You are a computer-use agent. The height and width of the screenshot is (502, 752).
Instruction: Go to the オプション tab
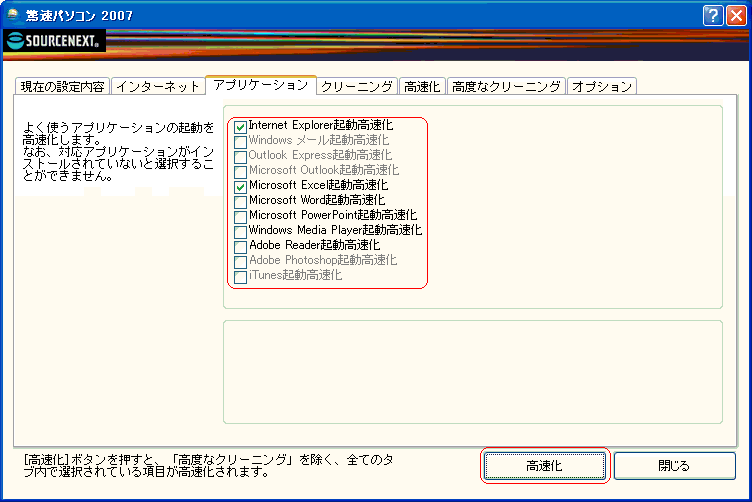602,86
